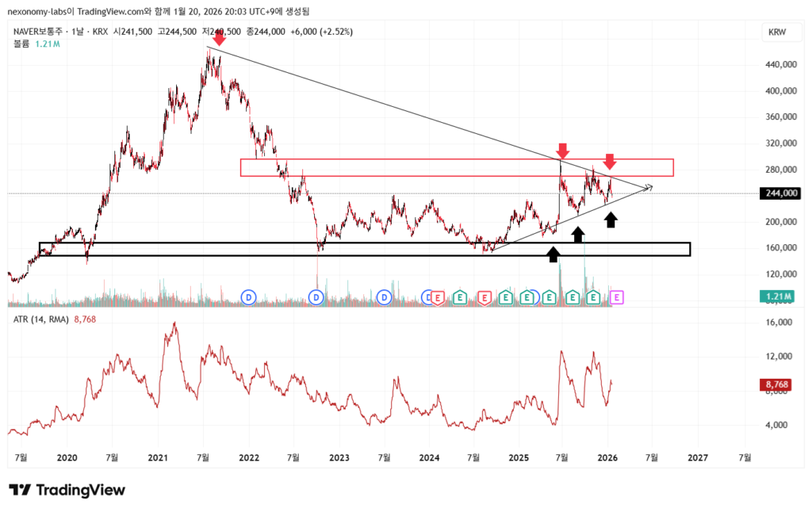Click the red 8,768 ATR value label

779,384
